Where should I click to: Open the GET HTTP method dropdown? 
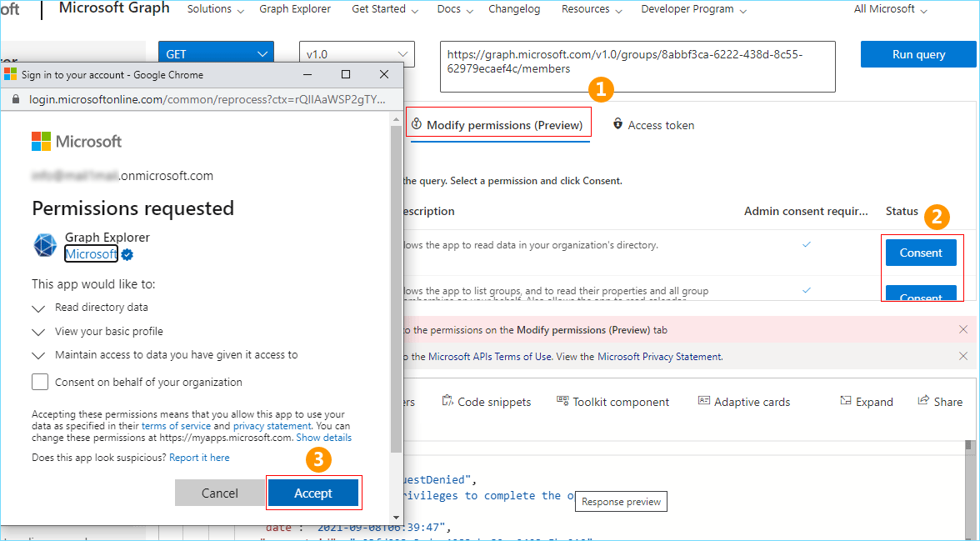(216, 54)
